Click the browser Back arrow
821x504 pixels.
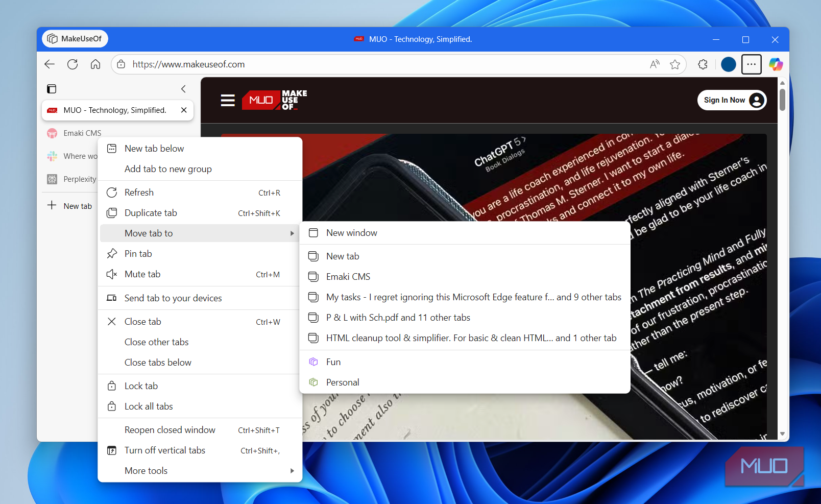click(x=50, y=64)
